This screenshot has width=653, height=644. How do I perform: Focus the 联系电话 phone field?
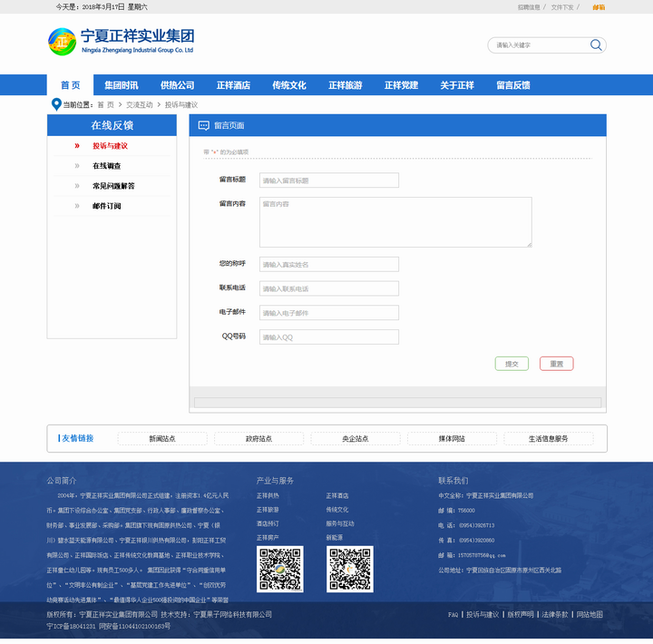tap(329, 288)
